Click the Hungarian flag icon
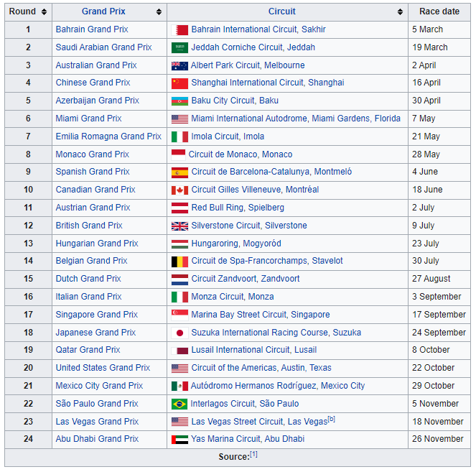This screenshot has height=472, width=476. 179,244
